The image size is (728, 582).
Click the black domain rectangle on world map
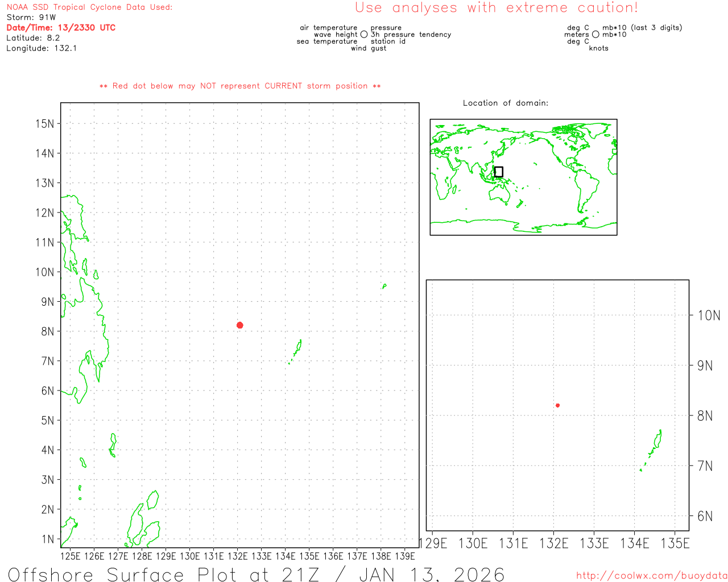click(x=499, y=172)
